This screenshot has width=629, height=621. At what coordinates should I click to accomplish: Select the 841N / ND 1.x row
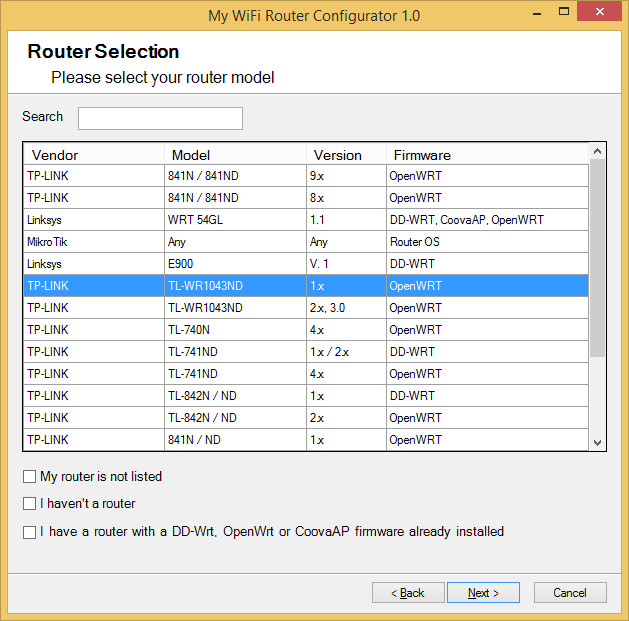coord(306,440)
